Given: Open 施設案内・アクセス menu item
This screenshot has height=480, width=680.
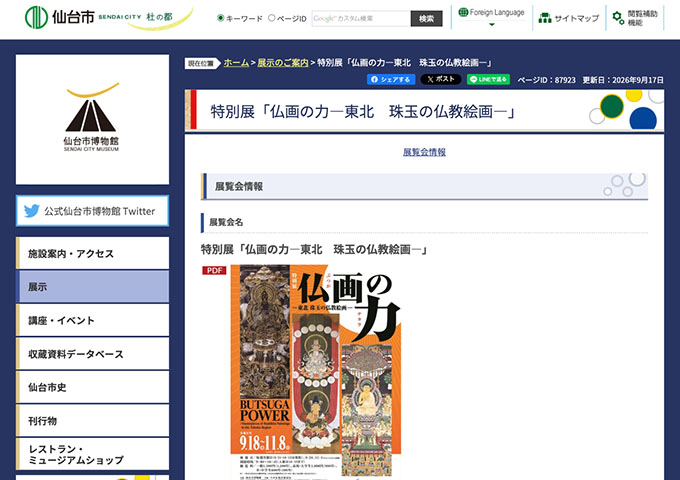Looking at the screenshot, I should coord(92,253).
